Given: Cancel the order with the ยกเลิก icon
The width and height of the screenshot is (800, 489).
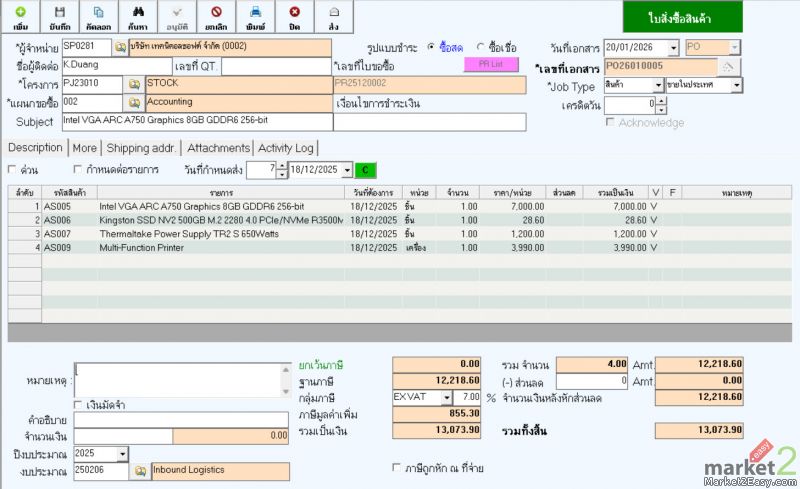Looking at the screenshot, I should point(216,16).
